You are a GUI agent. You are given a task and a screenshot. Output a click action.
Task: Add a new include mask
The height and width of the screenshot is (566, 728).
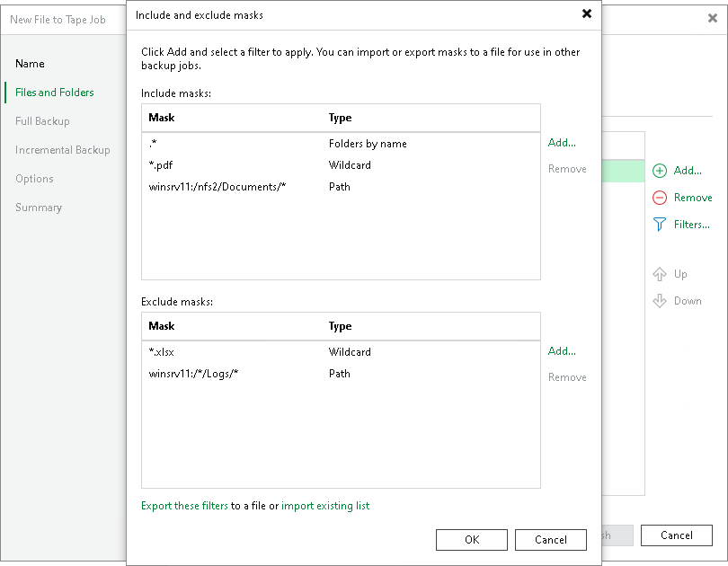pyautogui.click(x=562, y=143)
